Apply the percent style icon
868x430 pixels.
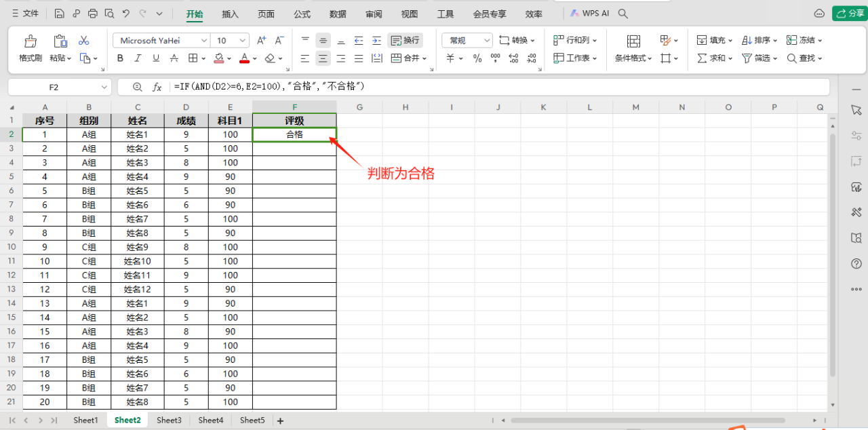[x=477, y=58]
